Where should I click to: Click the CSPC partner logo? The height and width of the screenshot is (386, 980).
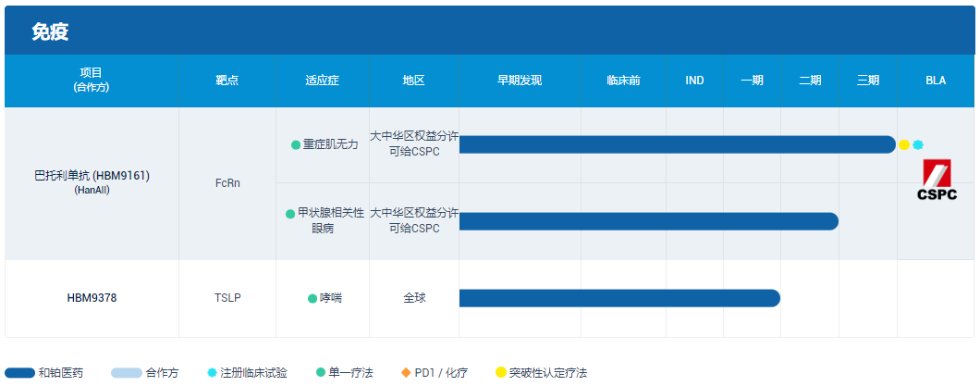point(937,180)
